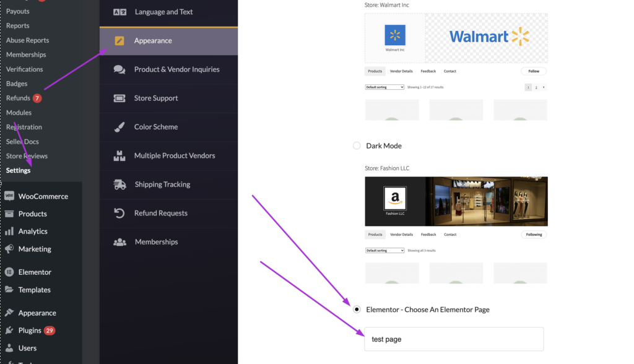
Task: Open Default sorting dropdown in Fashion LLC preview
Action: pos(384,250)
